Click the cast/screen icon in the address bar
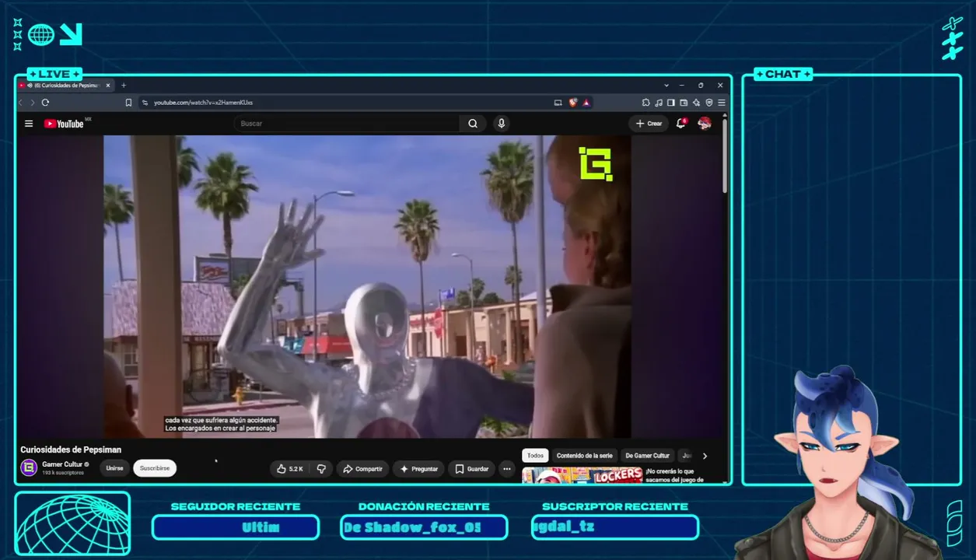The height and width of the screenshot is (560, 976). tap(558, 103)
